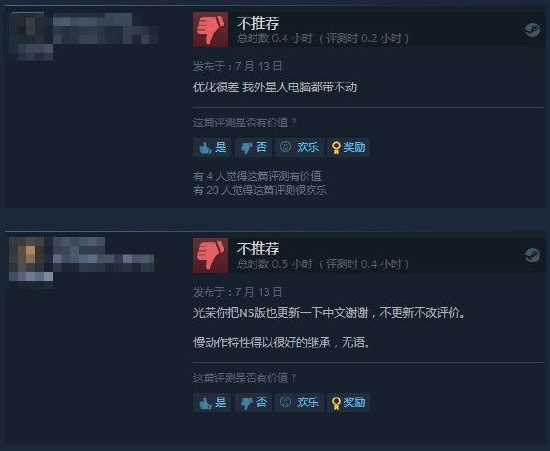Vote 否 (no) on the first review
Screen dimensions: 550x451
coord(254,147)
